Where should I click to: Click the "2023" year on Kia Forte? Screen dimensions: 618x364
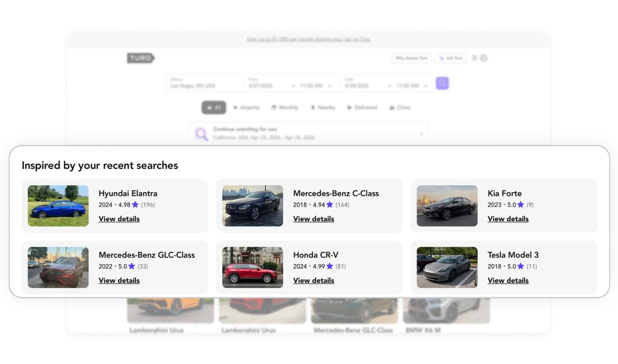[495, 205]
